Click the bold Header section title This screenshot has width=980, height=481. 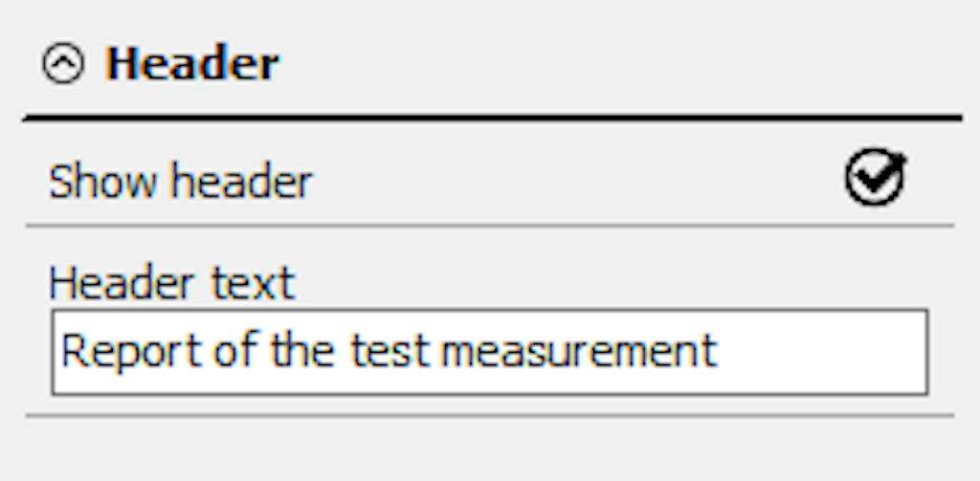[191, 63]
